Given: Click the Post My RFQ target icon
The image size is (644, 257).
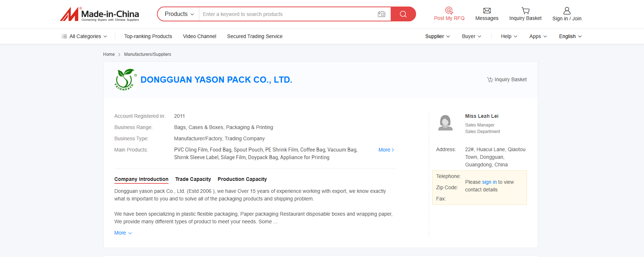Looking at the screenshot, I should coord(449,11).
